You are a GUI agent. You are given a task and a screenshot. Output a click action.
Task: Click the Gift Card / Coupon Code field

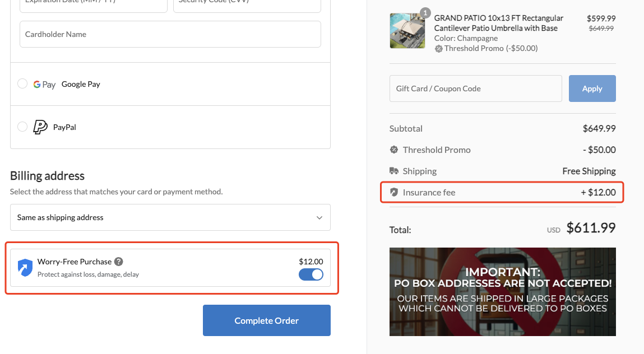475,88
